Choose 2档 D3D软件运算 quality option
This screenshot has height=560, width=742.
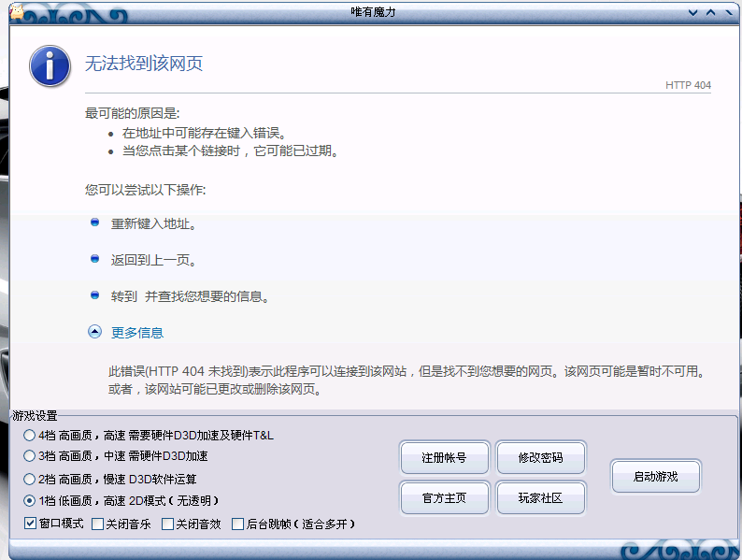[31, 479]
